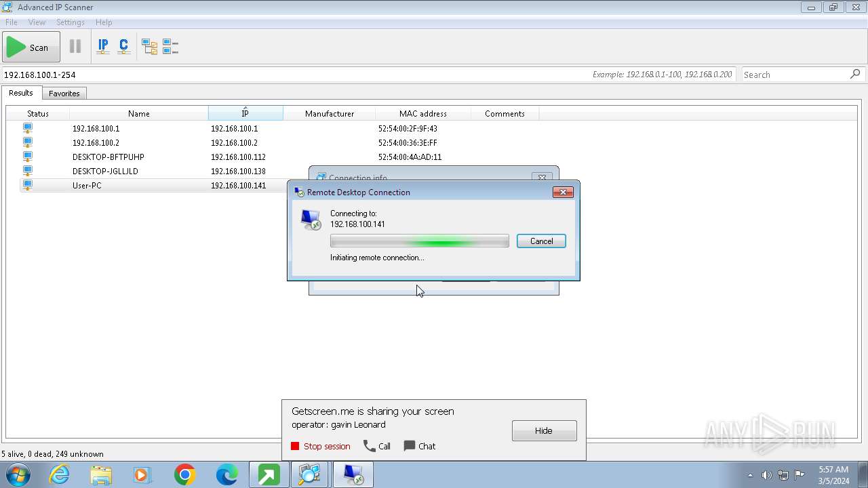
Task: Click the Remote Desktop computer icon in dialog
Action: 311,220
